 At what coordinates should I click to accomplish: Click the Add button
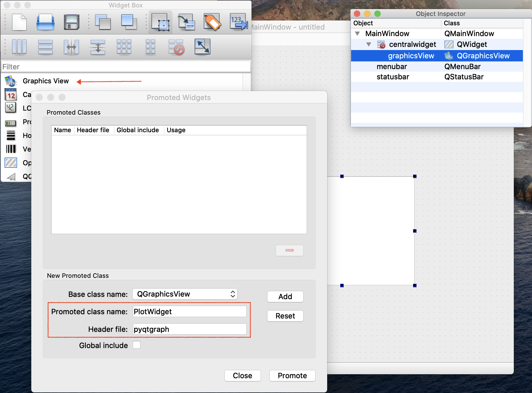[285, 297]
